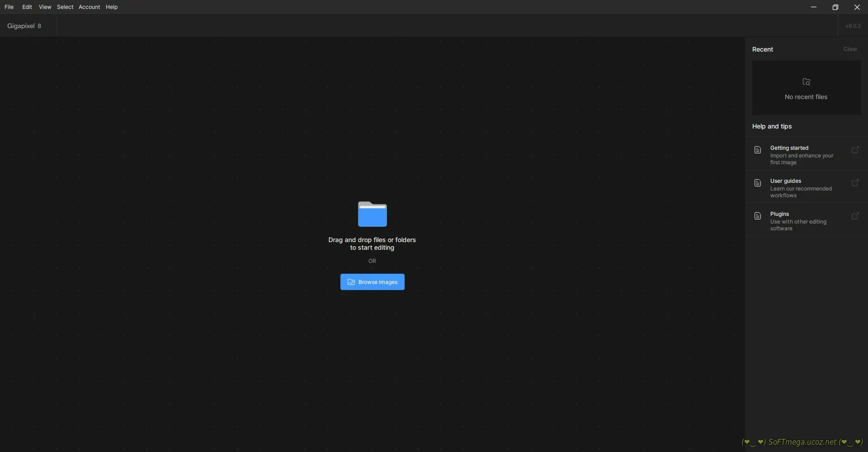This screenshot has width=868, height=452.
Task: Restore down the application window
Action: pyautogui.click(x=835, y=7)
